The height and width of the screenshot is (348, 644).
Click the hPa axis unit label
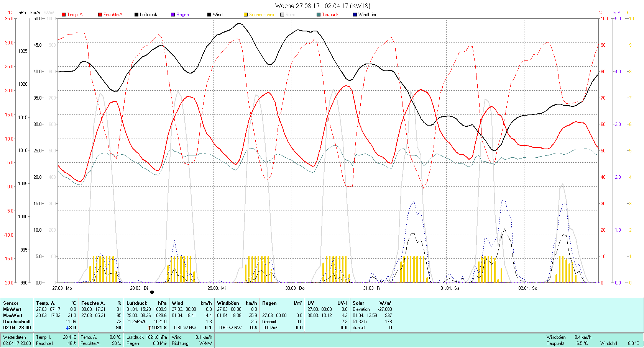pyautogui.click(x=22, y=13)
